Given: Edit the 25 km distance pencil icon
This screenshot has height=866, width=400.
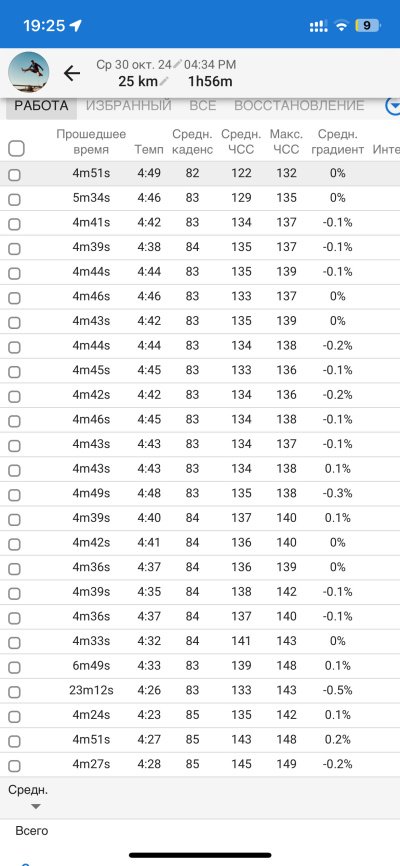Looking at the screenshot, I should [x=164, y=82].
